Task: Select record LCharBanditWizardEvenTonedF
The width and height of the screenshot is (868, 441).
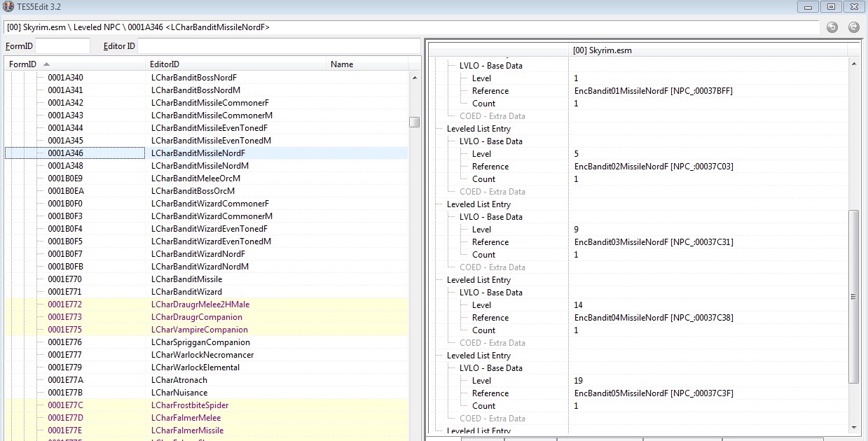Action: (206, 229)
